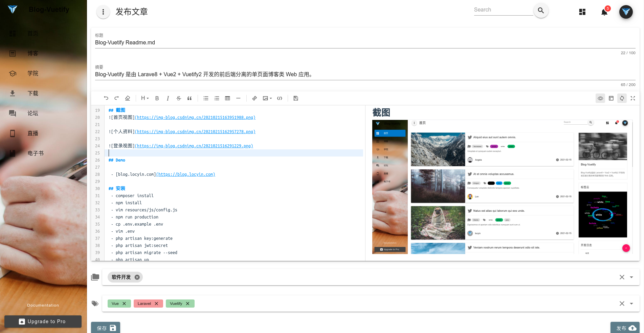The height and width of the screenshot is (333, 644).
Task: Open the apps grid icon in header
Action: pos(582,12)
